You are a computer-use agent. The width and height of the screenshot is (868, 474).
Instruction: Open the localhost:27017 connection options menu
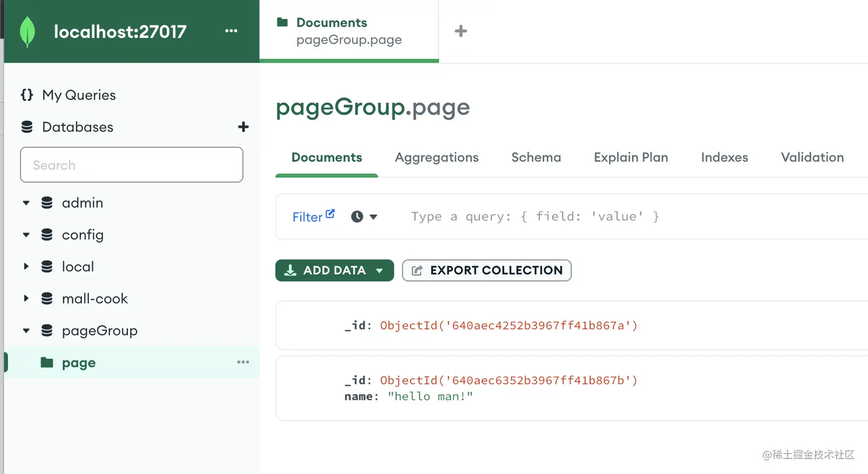pyautogui.click(x=231, y=31)
